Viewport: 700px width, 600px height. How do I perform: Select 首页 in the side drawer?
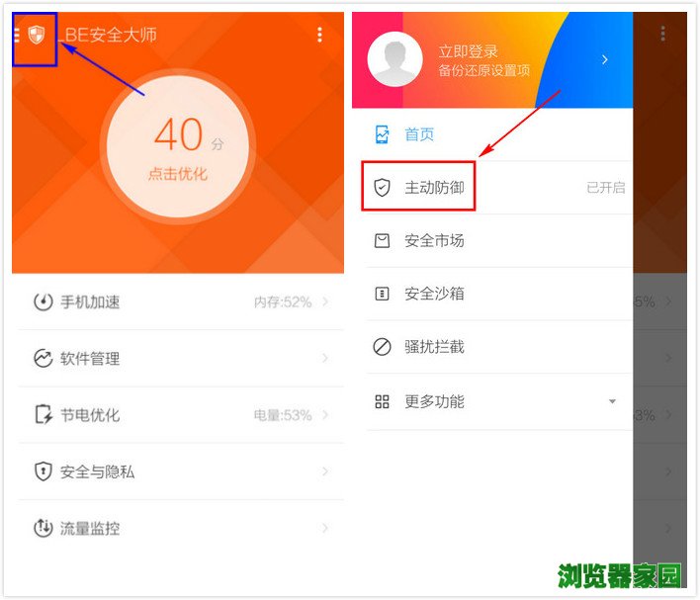click(x=418, y=134)
